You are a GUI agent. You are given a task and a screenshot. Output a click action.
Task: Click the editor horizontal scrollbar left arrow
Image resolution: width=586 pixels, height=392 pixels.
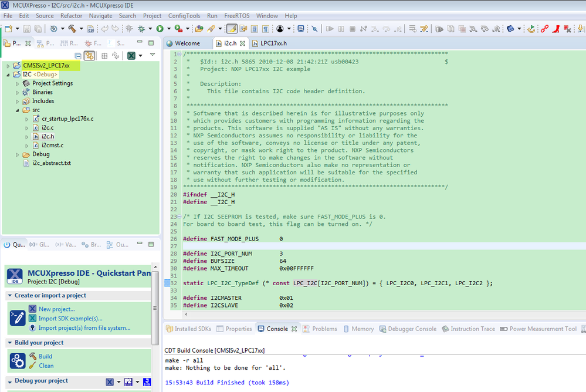click(x=186, y=314)
